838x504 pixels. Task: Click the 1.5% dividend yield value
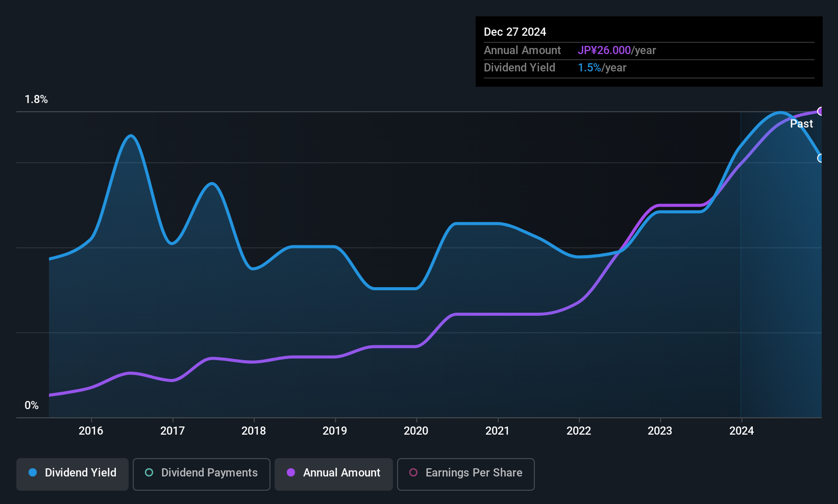589,68
